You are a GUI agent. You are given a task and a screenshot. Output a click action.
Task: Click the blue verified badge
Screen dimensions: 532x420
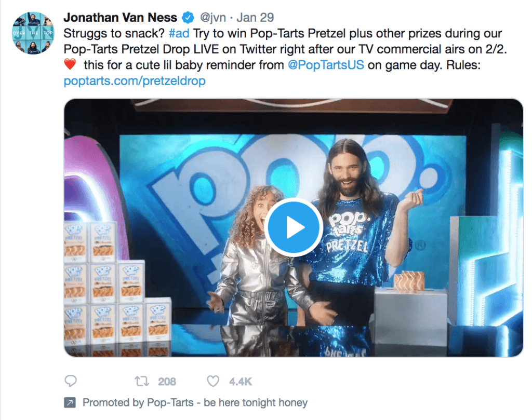tap(188, 17)
